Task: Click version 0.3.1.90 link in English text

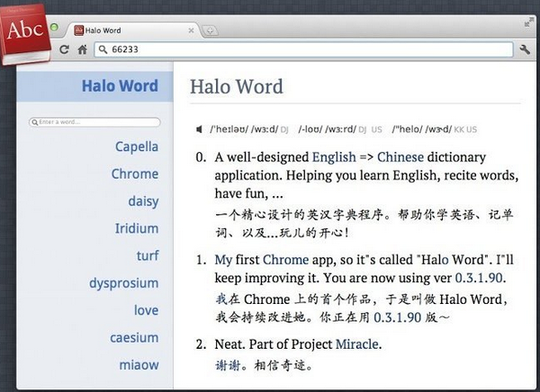Action: click(x=479, y=278)
